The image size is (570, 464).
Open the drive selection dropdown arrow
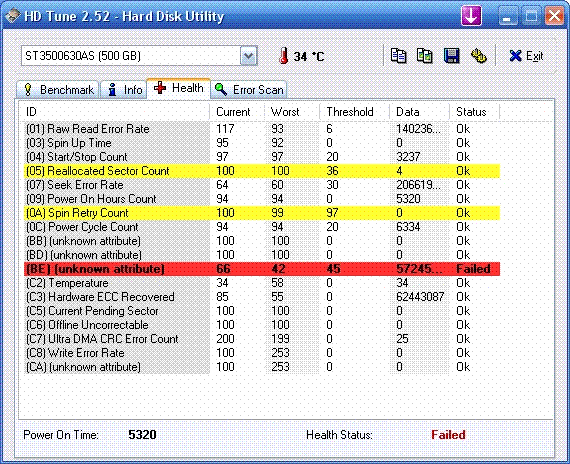249,56
